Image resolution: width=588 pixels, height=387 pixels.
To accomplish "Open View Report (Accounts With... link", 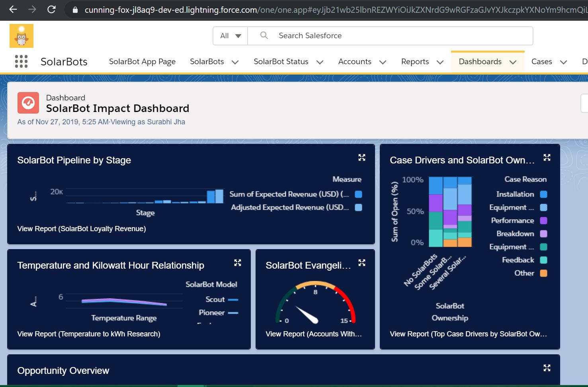I will click(x=314, y=334).
